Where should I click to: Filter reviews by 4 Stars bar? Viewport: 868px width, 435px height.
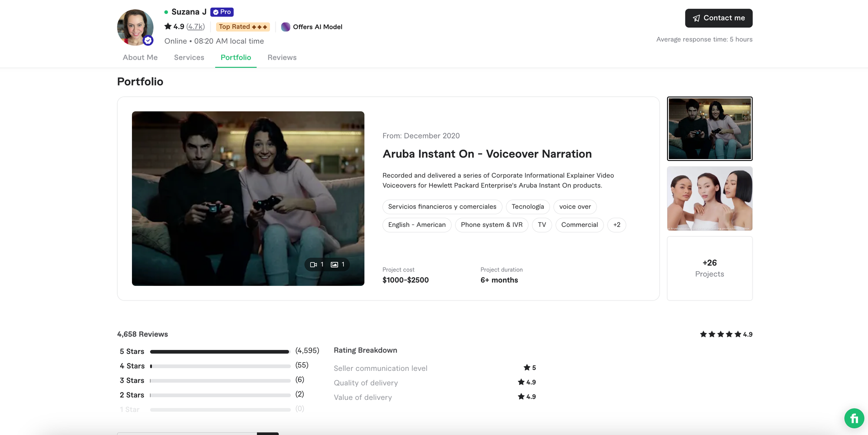click(220, 366)
